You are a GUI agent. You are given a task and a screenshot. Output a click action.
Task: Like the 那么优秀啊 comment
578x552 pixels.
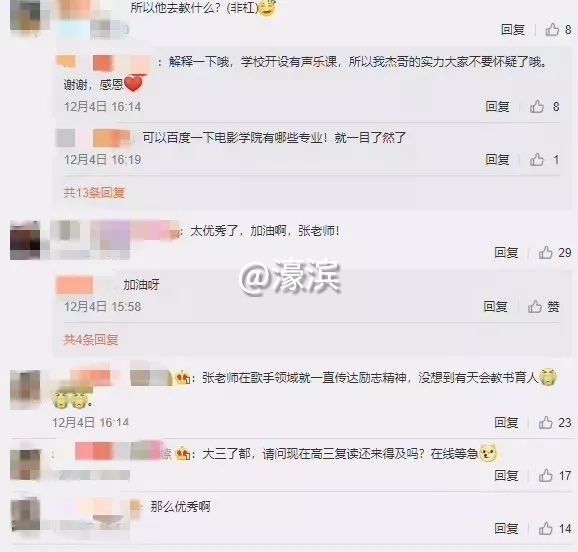(546, 529)
